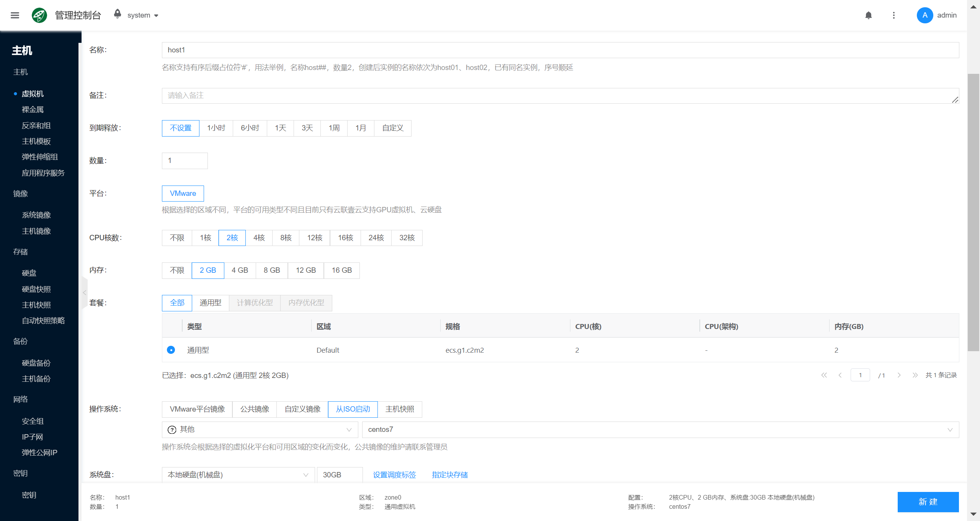Select 4核 CPU count
This screenshot has height=521, width=980.
259,238
